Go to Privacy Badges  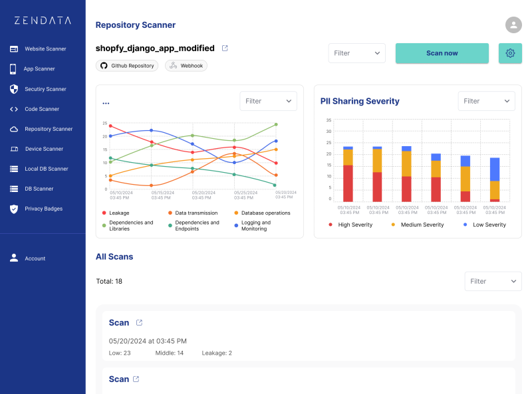[x=43, y=209]
